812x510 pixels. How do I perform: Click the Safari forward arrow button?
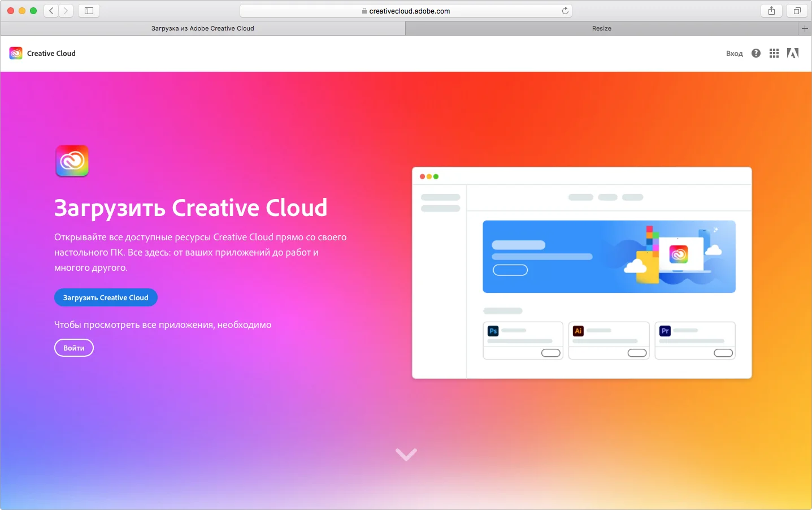coord(66,11)
